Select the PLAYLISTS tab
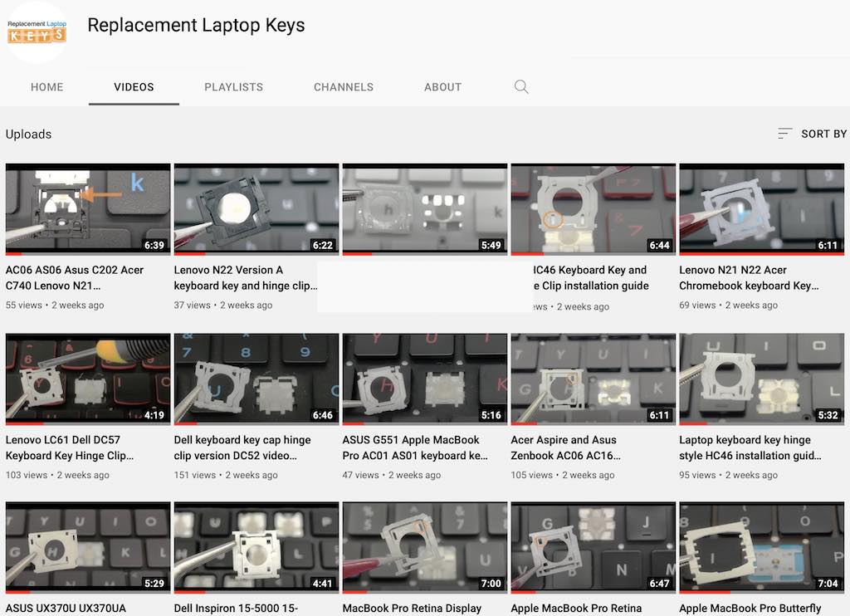 pyautogui.click(x=233, y=87)
